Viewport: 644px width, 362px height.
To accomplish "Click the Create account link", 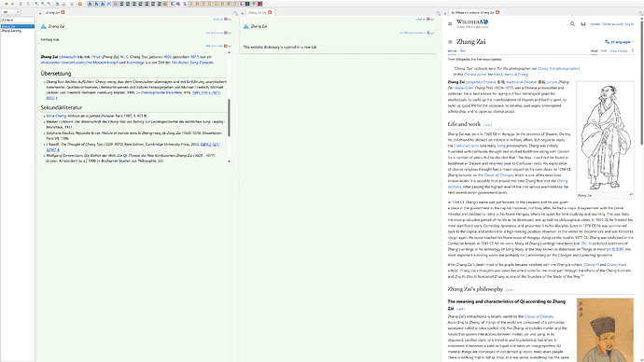I will (x=612, y=24).
